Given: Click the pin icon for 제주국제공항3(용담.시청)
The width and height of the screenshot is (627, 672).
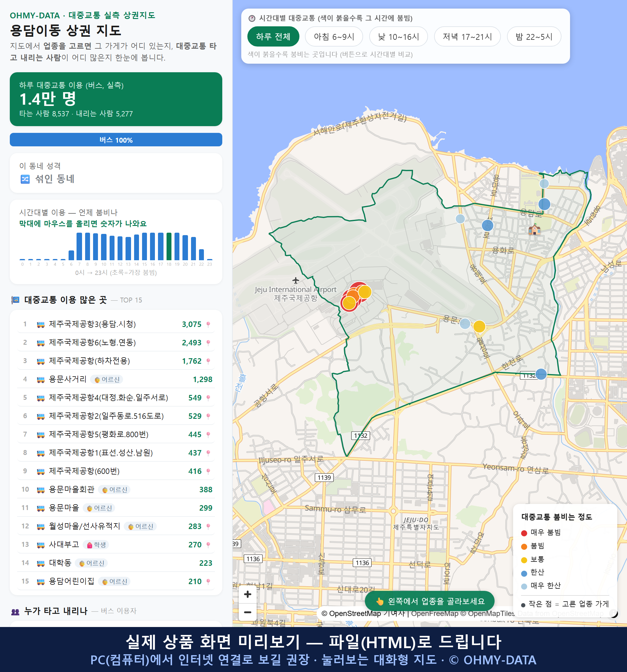Looking at the screenshot, I should tap(208, 325).
